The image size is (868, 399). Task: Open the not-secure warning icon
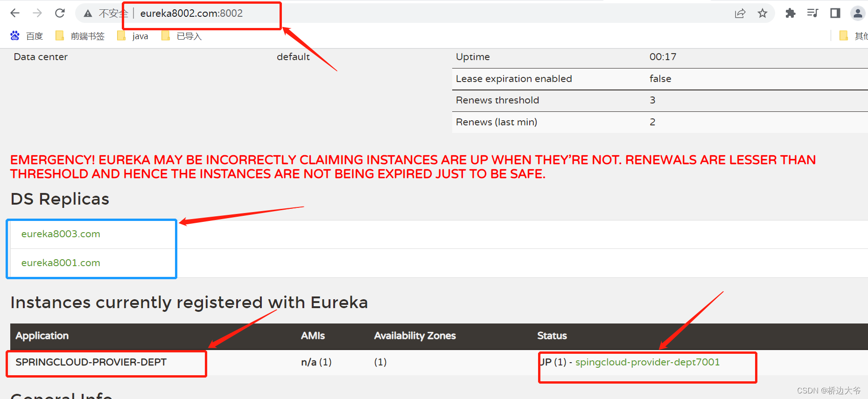88,14
